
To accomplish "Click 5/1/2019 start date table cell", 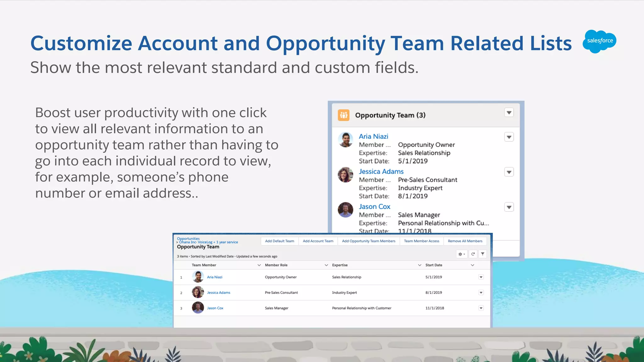I will pos(434,277).
